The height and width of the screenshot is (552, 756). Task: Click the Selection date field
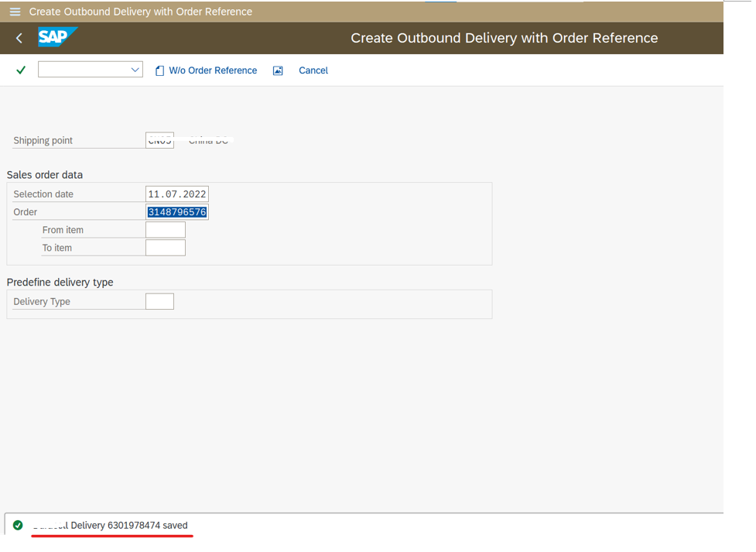[x=177, y=194]
